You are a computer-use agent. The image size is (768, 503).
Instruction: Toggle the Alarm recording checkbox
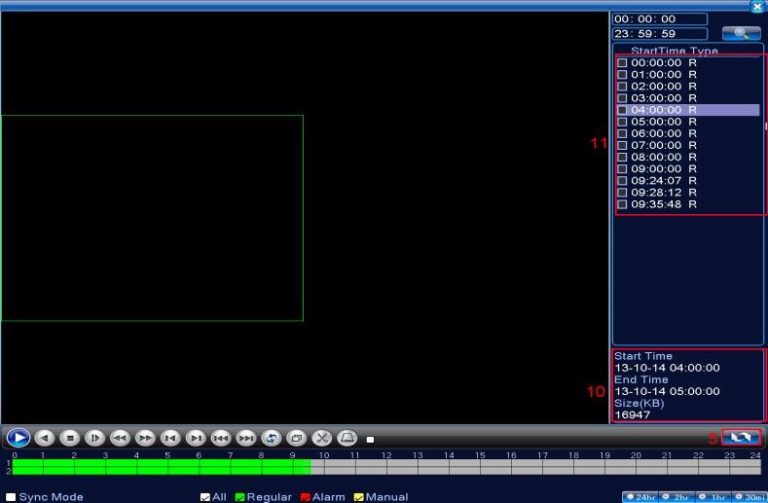click(x=306, y=497)
